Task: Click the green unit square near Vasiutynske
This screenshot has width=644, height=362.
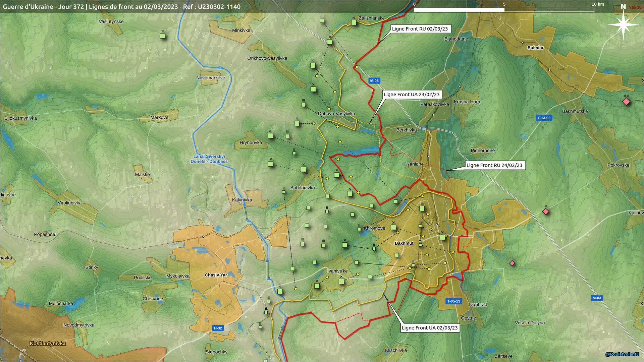Action: (x=163, y=36)
